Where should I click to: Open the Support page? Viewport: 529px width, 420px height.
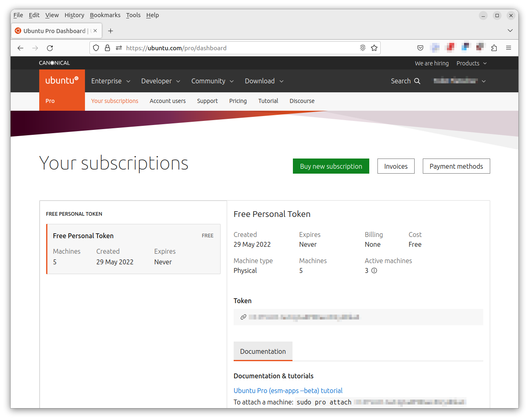pyautogui.click(x=208, y=101)
